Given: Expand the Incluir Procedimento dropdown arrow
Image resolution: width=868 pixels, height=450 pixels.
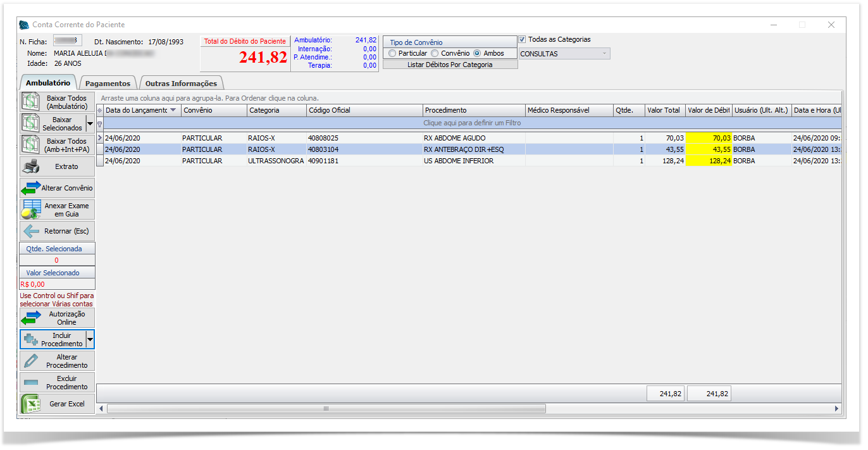Looking at the screenshot, I should 90,339.
